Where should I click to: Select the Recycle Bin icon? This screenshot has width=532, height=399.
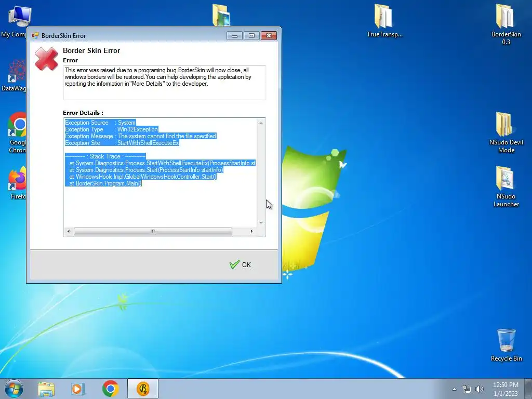point(506,345)
